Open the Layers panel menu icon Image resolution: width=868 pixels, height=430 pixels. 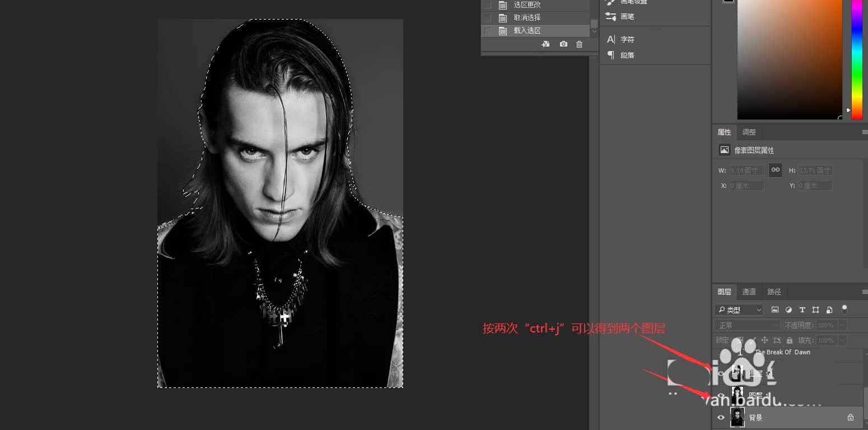(865, 292)
